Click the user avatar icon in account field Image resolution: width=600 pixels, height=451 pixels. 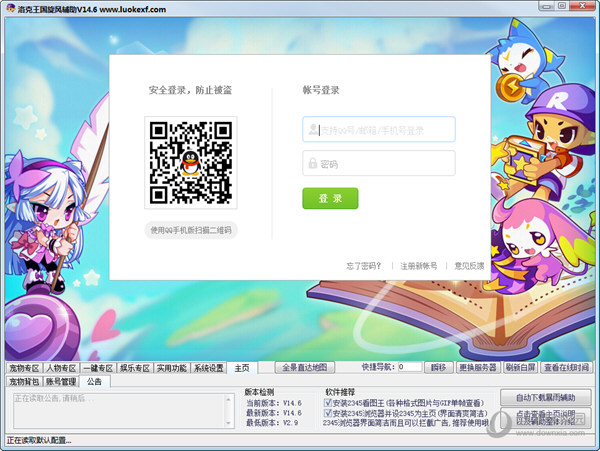click(x=313, y=129)
